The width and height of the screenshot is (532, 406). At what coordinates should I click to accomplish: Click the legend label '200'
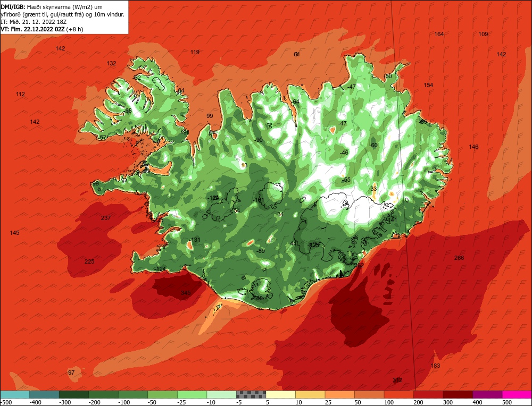coord(419,402)
